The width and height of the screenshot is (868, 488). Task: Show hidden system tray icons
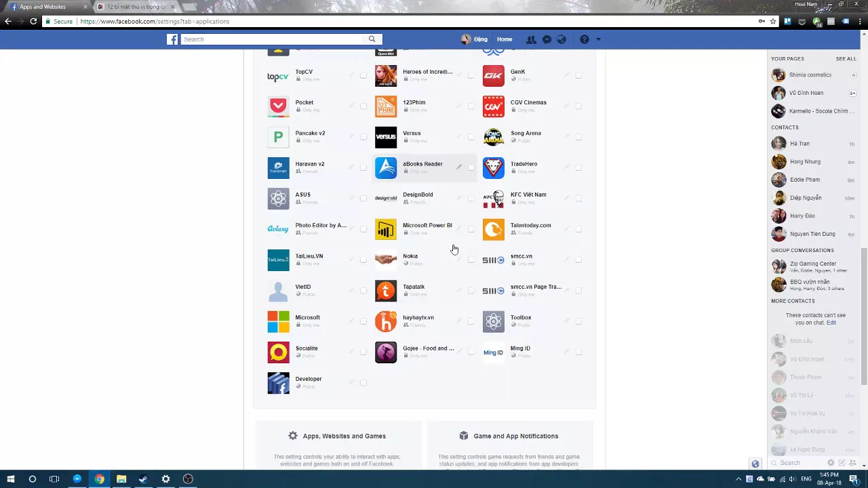click(738, 479)
